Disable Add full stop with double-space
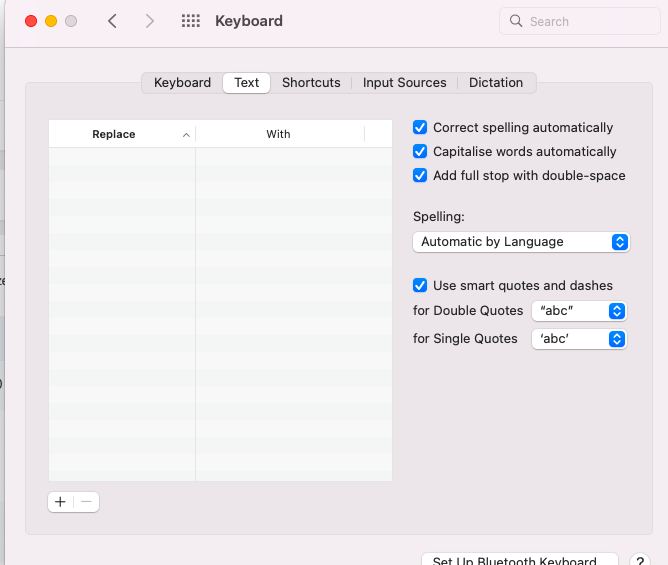Viewport: 668px width, 565px height. coord(420,175)
